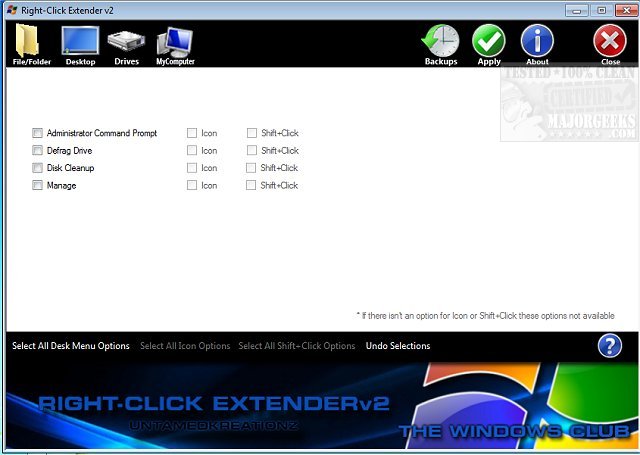Tick the Manage checkbox
This screenshot has height=455, width=640.
[x=37, y=185]
